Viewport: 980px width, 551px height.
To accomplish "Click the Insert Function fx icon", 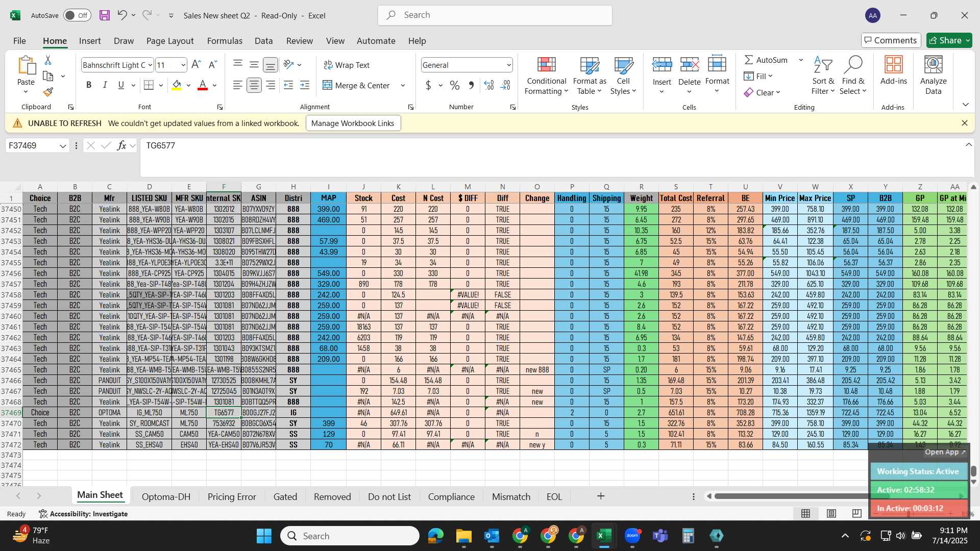I will (121, 145).
